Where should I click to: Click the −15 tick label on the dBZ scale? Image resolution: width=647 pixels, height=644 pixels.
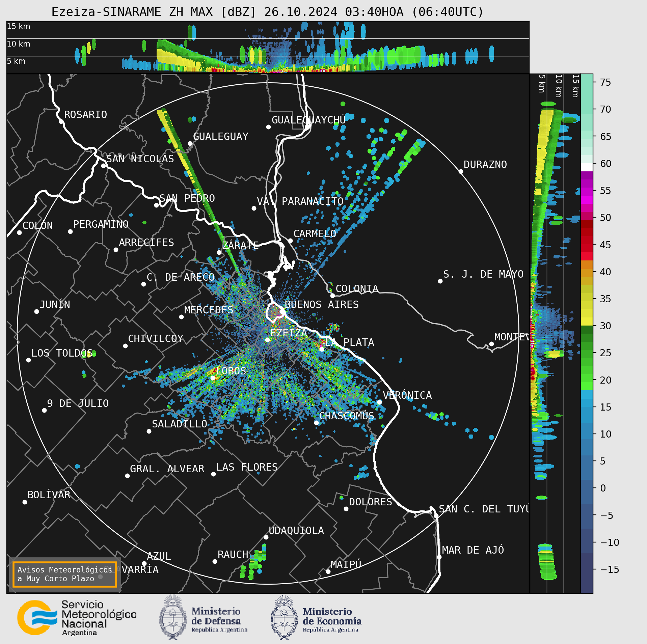click(x=610, y=570)
